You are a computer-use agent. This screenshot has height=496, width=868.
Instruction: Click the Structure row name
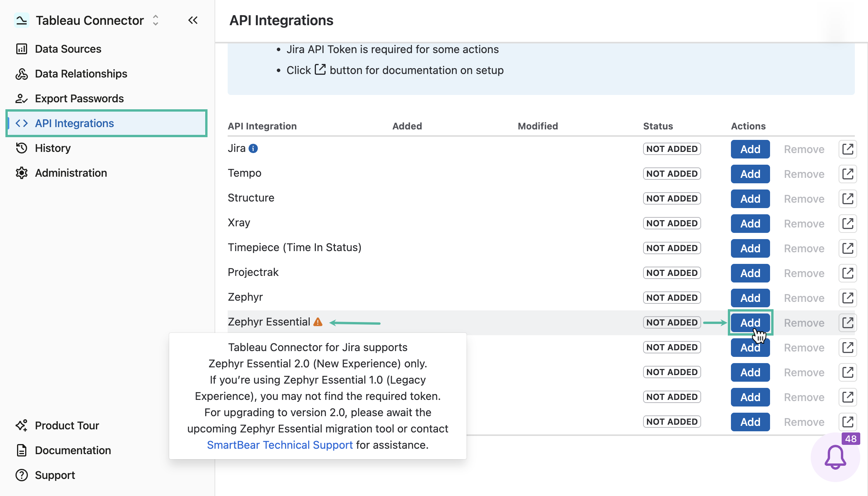[x=251, y=198]
